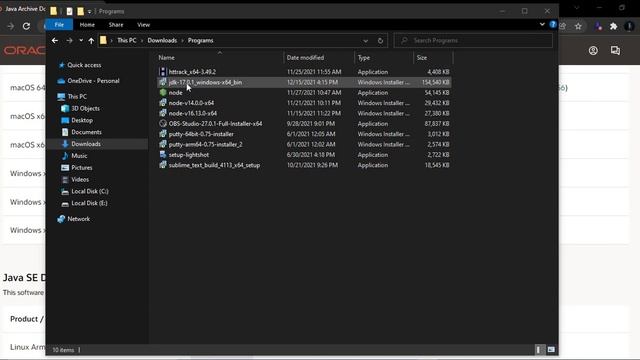
Task: Open the View ribbon tab
Action: [143, 24]
